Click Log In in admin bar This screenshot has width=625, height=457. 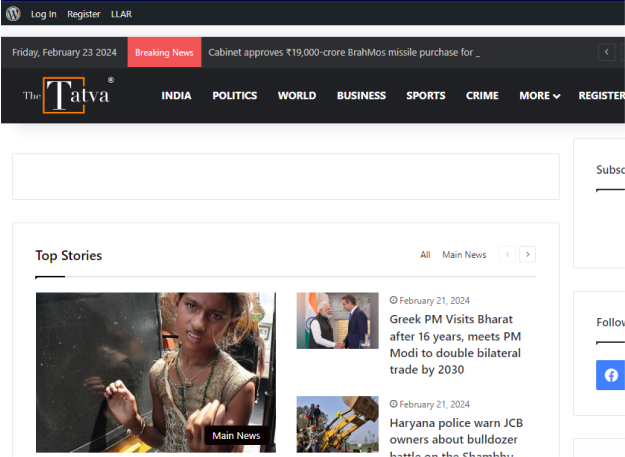[44, 14]
